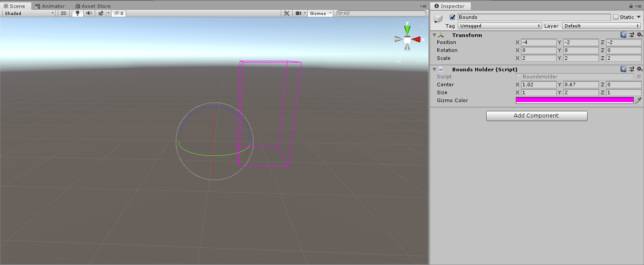Toggle 2D view mode in Scene view
The height and width of the screenshot is (265, 644).
pos(63,13)
